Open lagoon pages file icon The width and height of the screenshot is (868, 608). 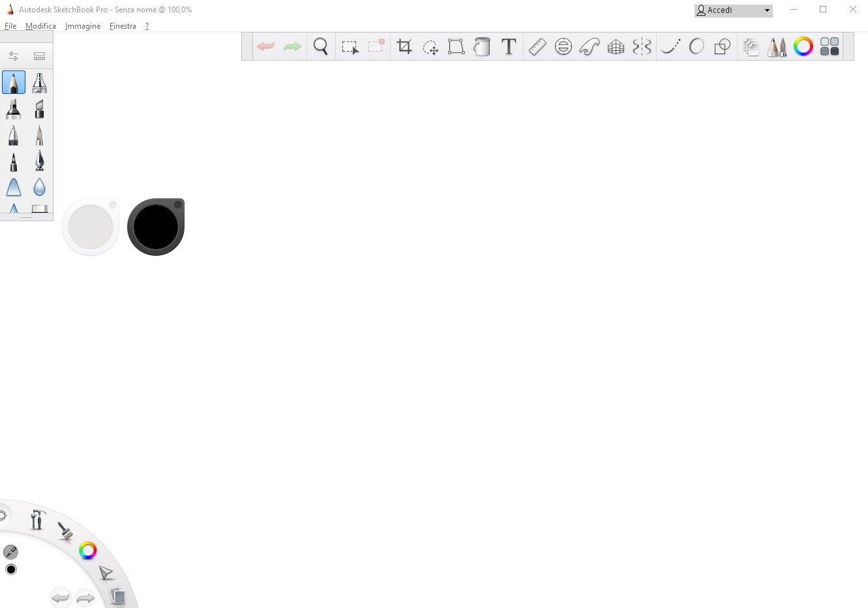point(117,595)
